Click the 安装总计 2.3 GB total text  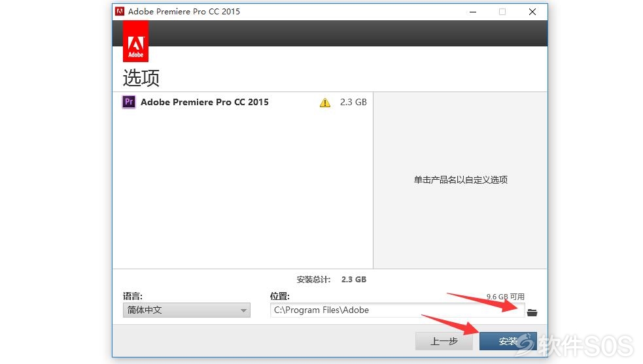(x=332, y=280)
